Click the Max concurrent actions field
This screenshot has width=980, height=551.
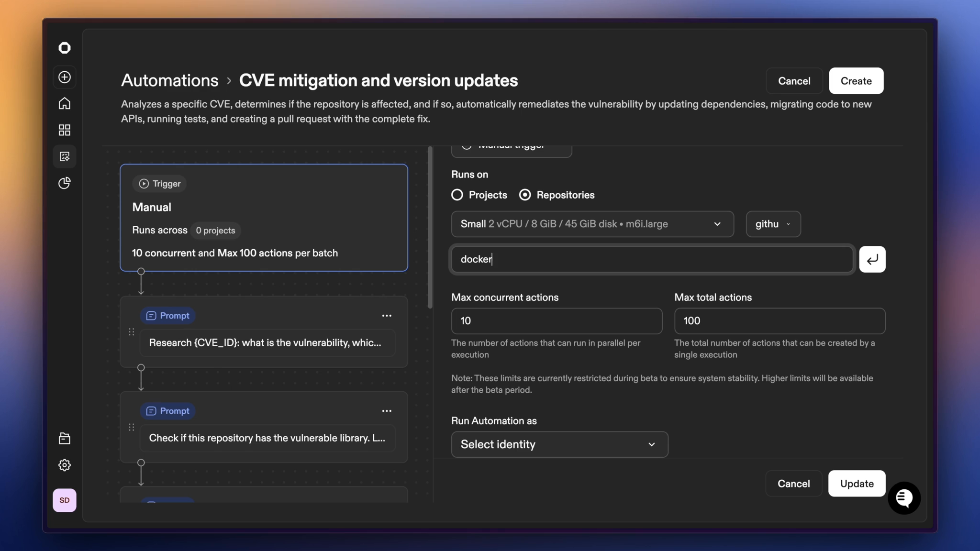(x=556, y=321)
